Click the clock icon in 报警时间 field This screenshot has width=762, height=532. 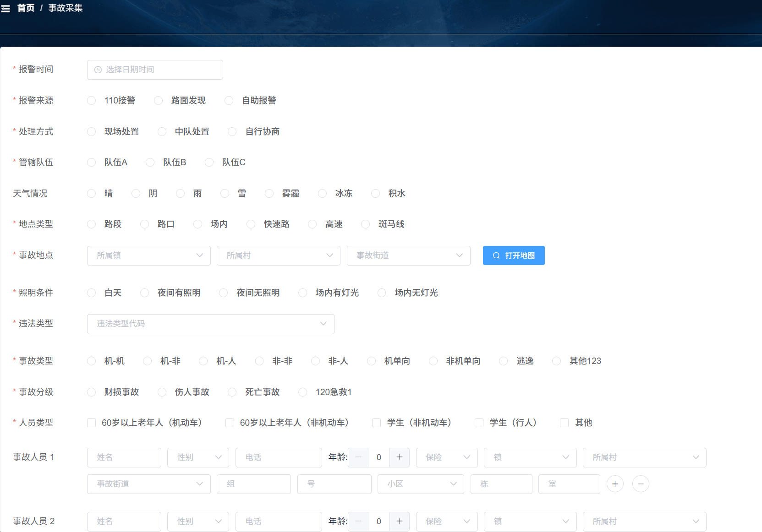coord(97,70)
